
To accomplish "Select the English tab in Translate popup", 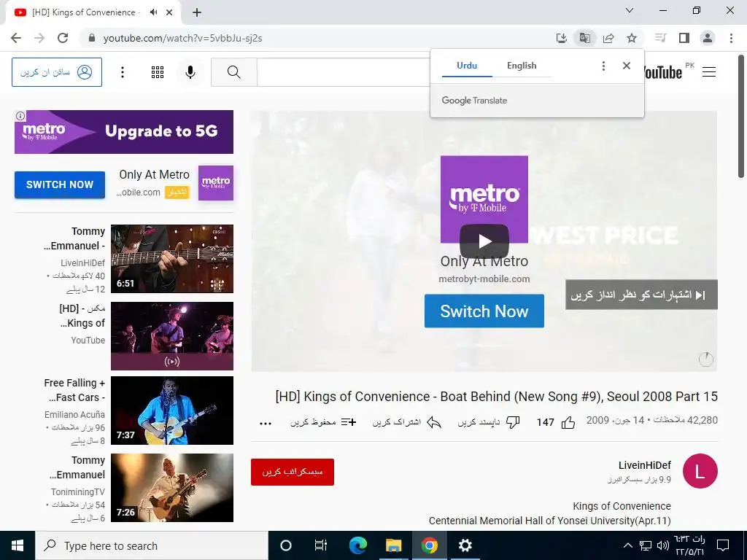I will tap(522, 66).
